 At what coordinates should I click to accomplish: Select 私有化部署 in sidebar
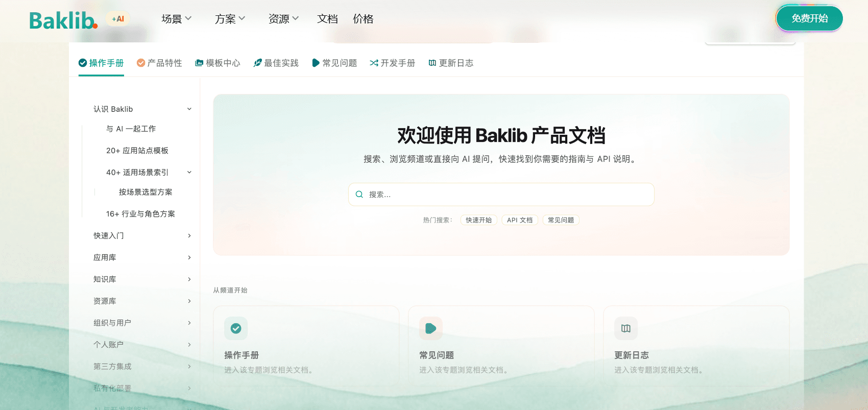click(112, 389)
